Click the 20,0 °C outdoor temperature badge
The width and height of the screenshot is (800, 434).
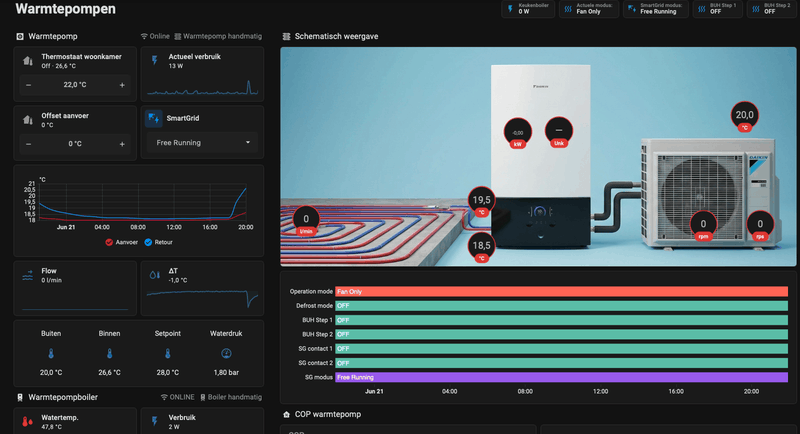point(744,117)
